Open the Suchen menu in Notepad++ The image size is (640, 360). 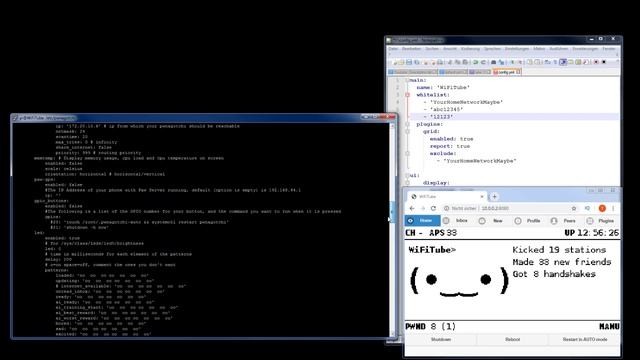click(432, 49)
